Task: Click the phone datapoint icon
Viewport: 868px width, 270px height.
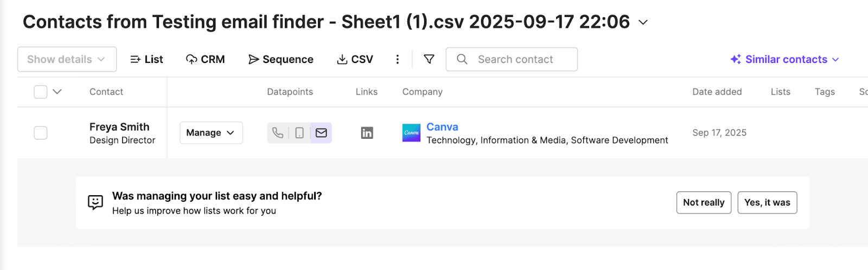Action: click(x=278, y=133)
